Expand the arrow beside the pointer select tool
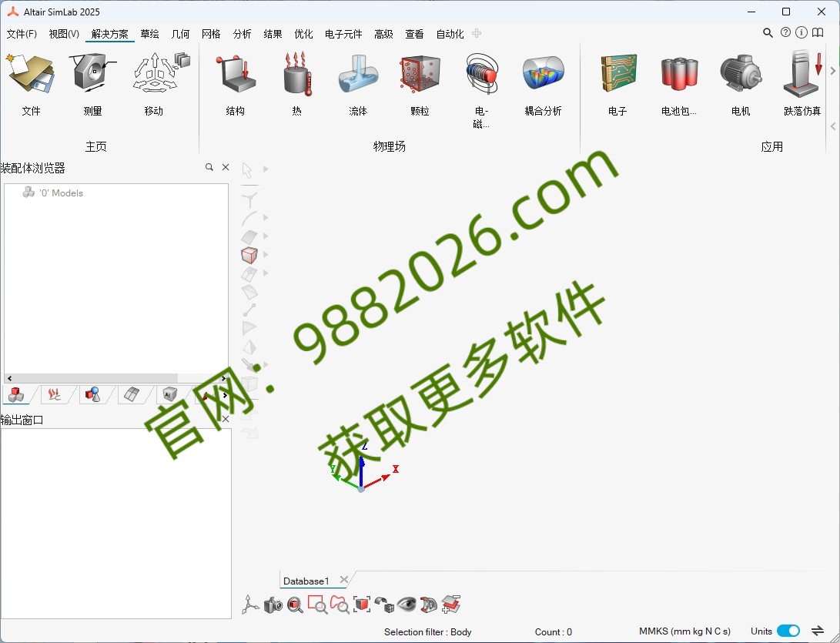This screenshot has height=643, width=840. point(266,169)
